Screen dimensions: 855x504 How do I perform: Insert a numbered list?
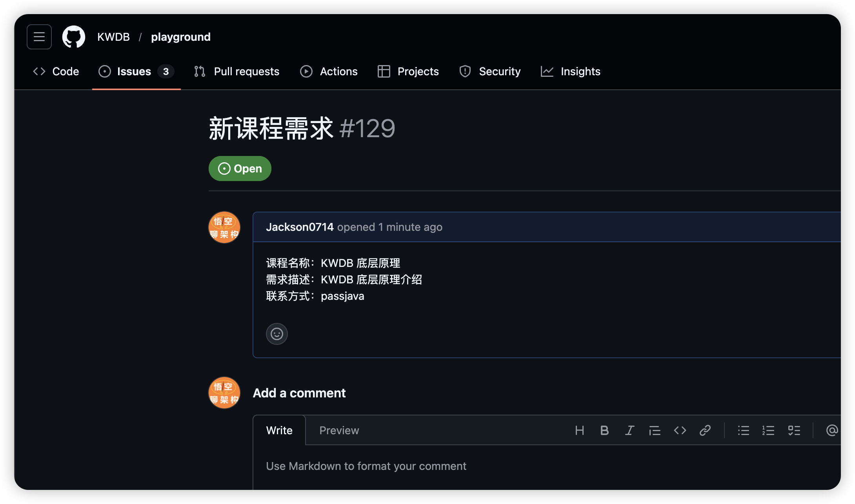[x=768, y=430]
